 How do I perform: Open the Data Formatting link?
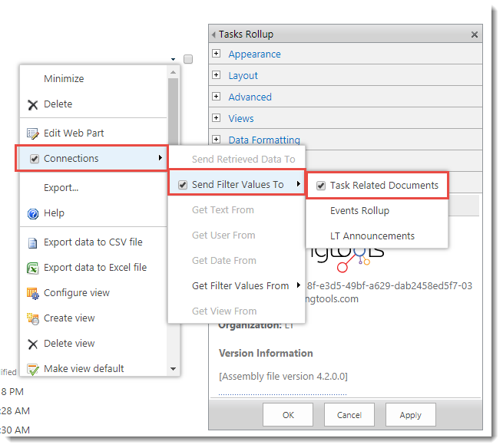pyautogui.click(x=264, y=140)
